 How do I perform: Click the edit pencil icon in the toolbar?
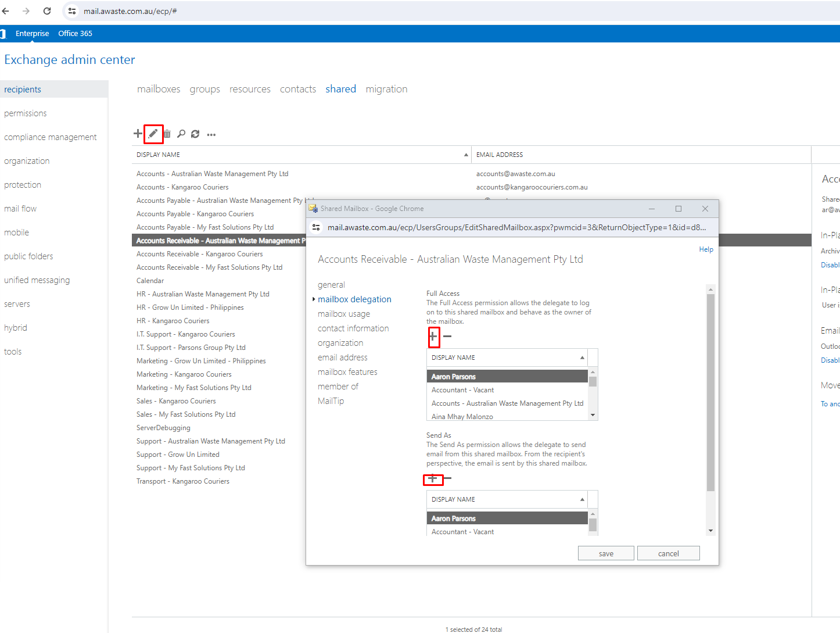153,134
